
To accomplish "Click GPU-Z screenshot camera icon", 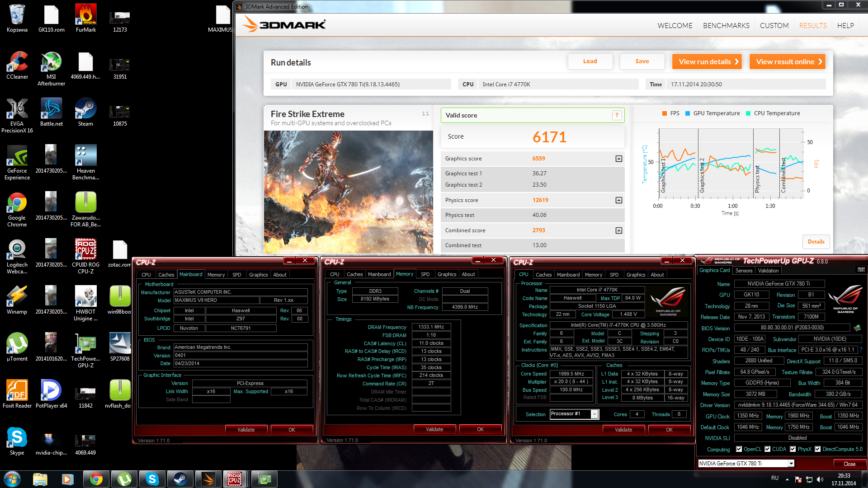I will click(x=861, y=270).
